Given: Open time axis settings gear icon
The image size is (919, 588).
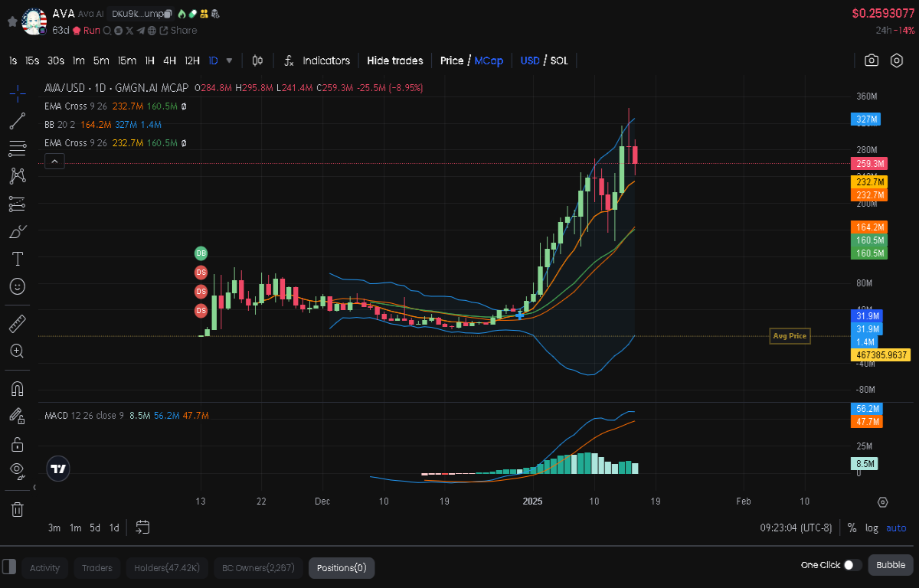Looking at the screenshot, I should point(882,502).
